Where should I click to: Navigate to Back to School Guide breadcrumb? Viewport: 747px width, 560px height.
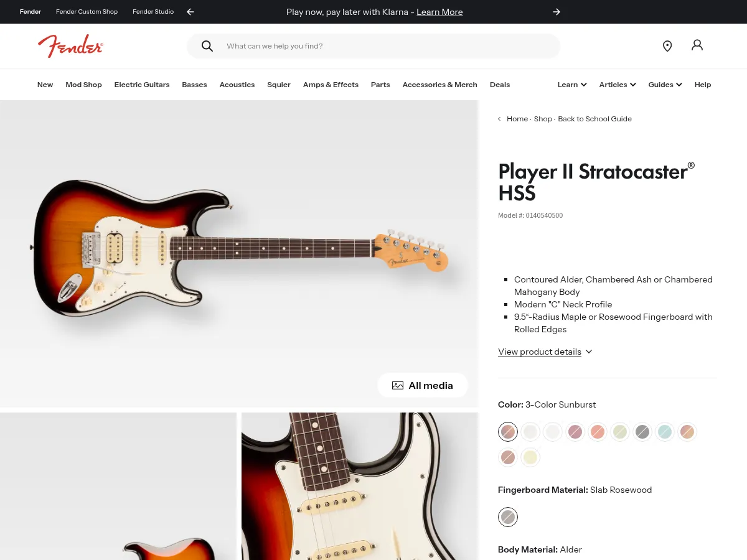tap(594, 119)
